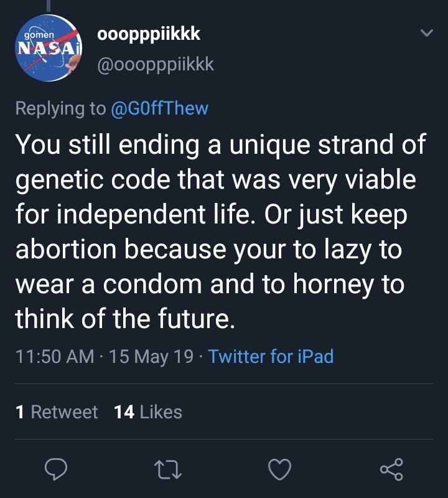Image resolution: width=448 pixels, height=498 pixels.
Task: Open the @ooopppiikkk handle profile
Action: point(156,65)
